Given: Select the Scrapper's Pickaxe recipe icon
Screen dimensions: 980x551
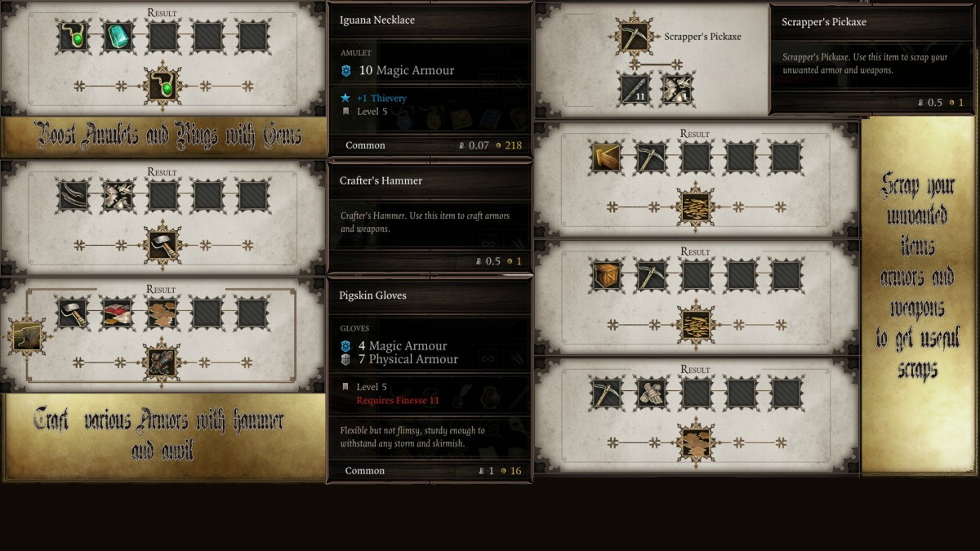Looking at the screenshot, I should tap(634, 36).
